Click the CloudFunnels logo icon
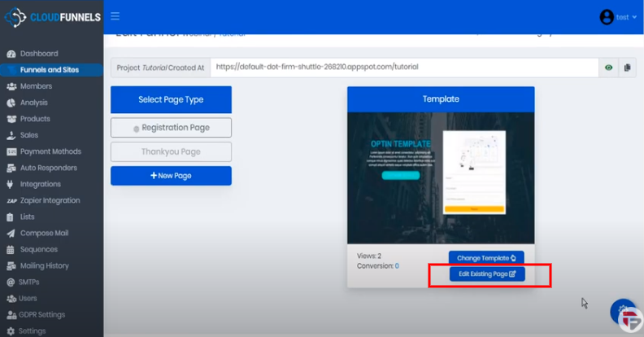This screenshot has width=644, height=337. [x=14, y=17]
